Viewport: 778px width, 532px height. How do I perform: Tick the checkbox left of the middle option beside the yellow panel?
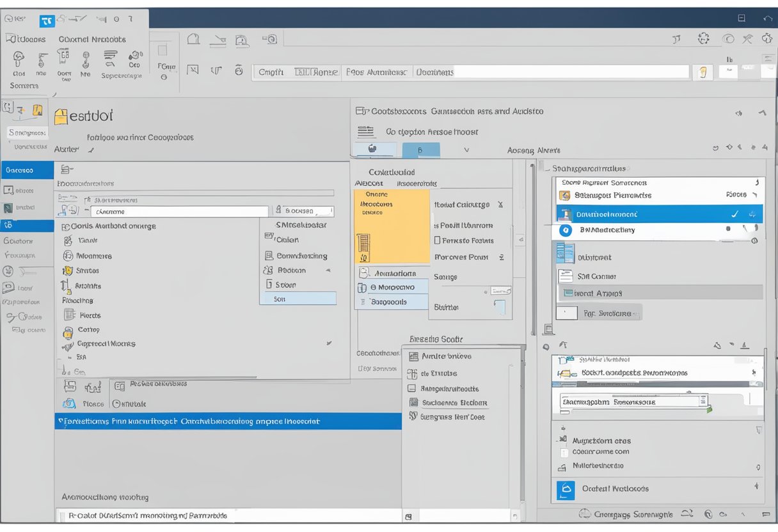pos(438,241)
